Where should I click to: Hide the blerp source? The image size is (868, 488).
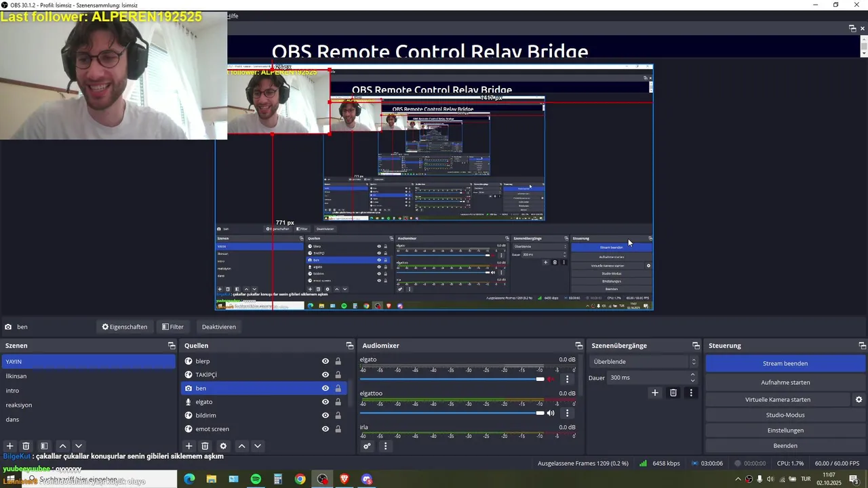point(325,361)
